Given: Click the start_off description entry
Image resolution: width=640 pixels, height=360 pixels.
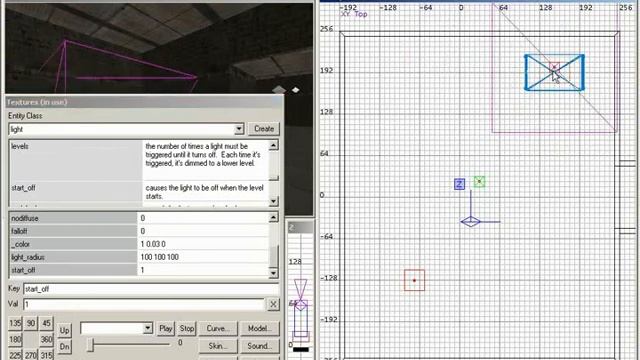Looking at the screenshot, I should (139, 192).
